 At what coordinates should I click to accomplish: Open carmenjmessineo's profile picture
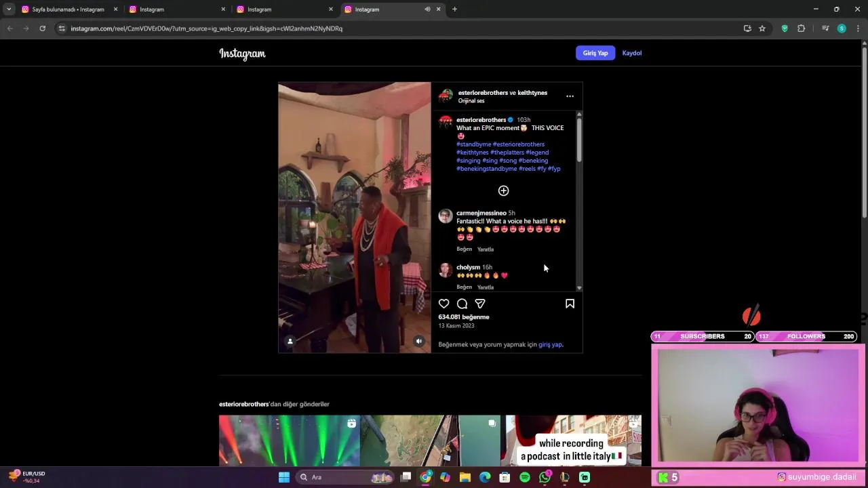[x=446, y=216]
